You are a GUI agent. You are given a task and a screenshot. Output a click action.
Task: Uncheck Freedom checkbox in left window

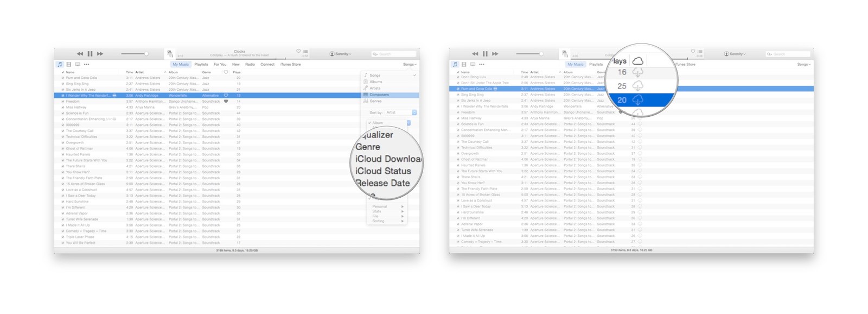tap(63, 101)
